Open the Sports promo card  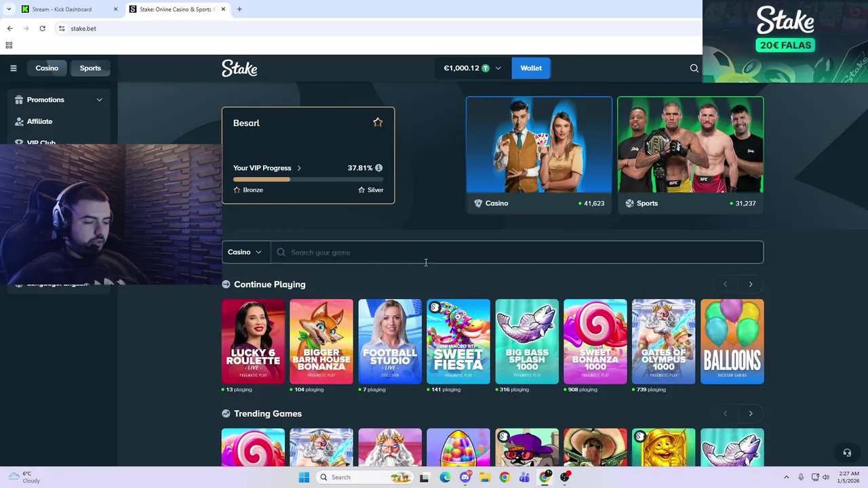click(690, 155)
